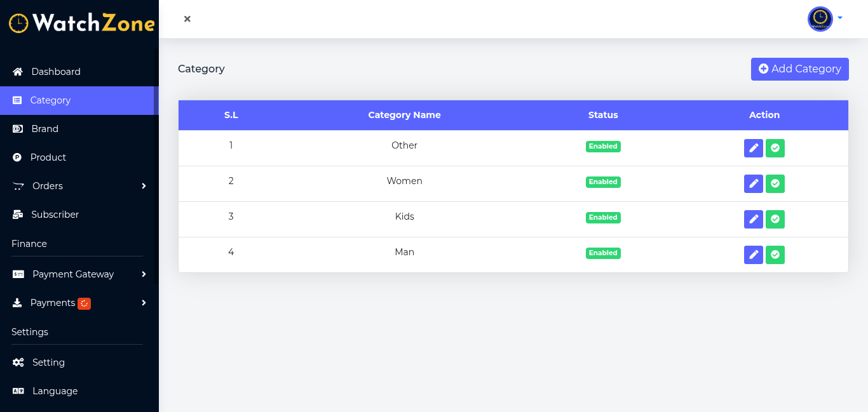Toggle status of Other category with green check
868x412 pixels.
pyautogui.click(x=775, y=148)
